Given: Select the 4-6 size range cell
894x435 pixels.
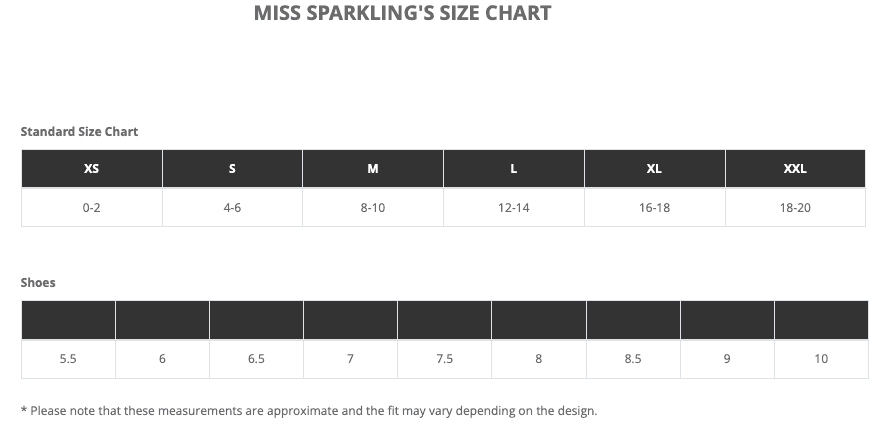Looking at the screenshot, I should (232, 208).
